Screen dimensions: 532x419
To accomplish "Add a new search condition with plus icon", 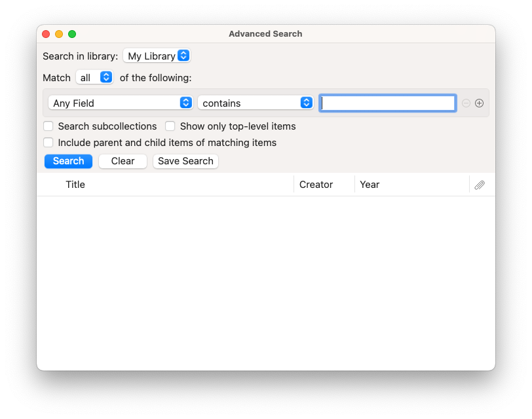I will point(479,103).
